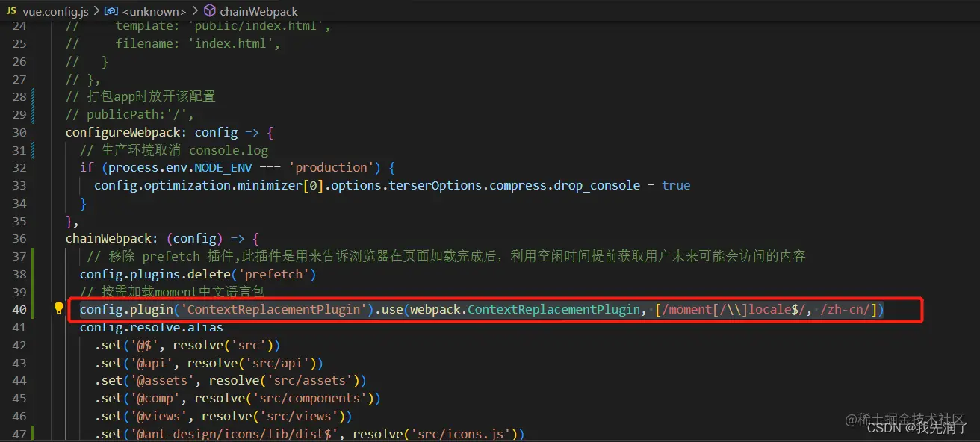Image resolution: width=980 pixels, height=442 pixels.
Task: Click the symbol icon before <unknown> in the breadcrumb
Action: click(x=111, y=11)
